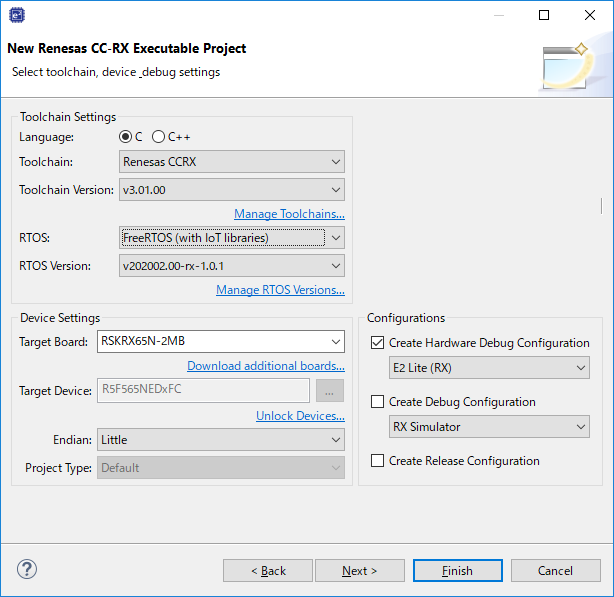Open the disabled Project Type dropdown
614x597 pixels.
click(221, 467)
